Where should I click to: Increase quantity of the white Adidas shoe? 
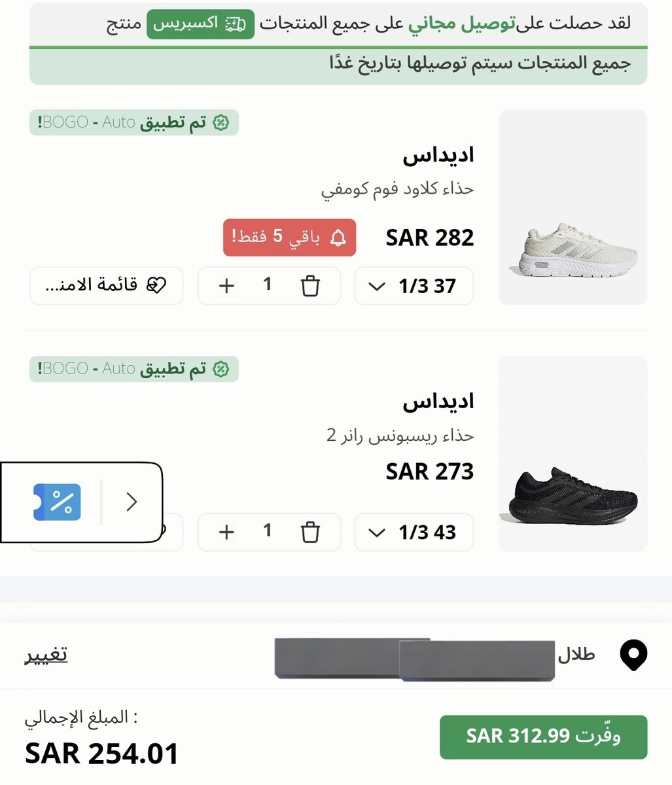[226, 286]
